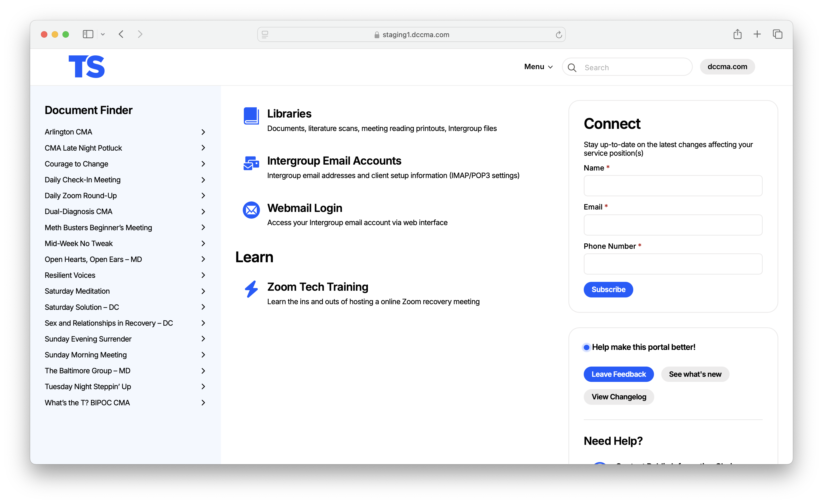The image size is (823, 504).
Task: Click the Zoom Tech Training lightning icon
Action: pos(251,289)
